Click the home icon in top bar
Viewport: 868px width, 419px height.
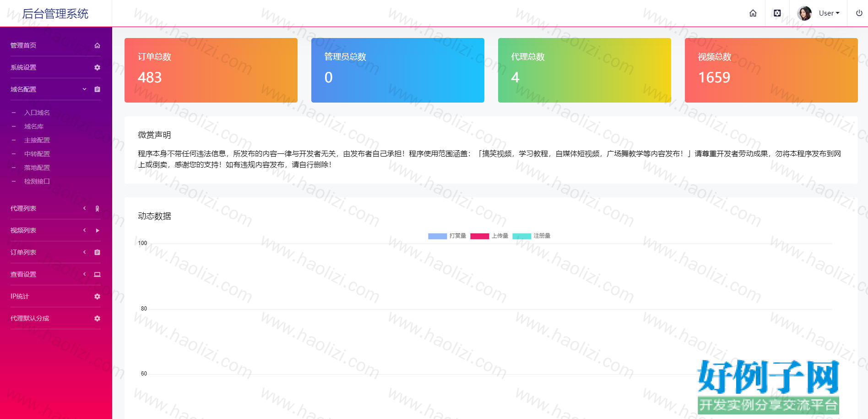tap(753, 13)
